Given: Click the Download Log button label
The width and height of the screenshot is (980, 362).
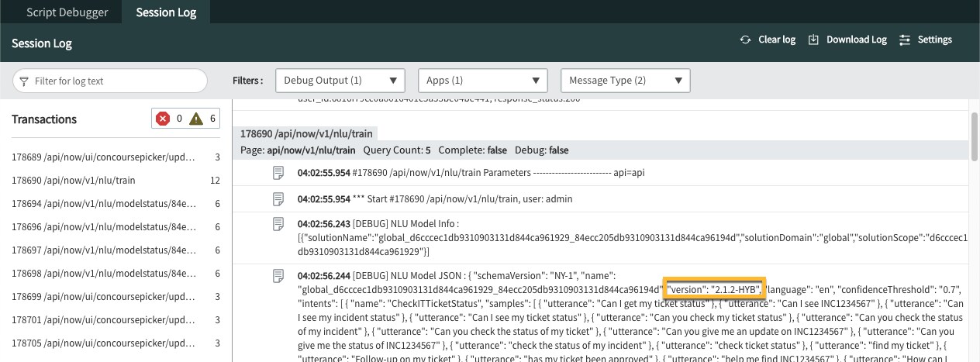Looking at the screenshot, I should pyautogui.click(x=856, y=40).
